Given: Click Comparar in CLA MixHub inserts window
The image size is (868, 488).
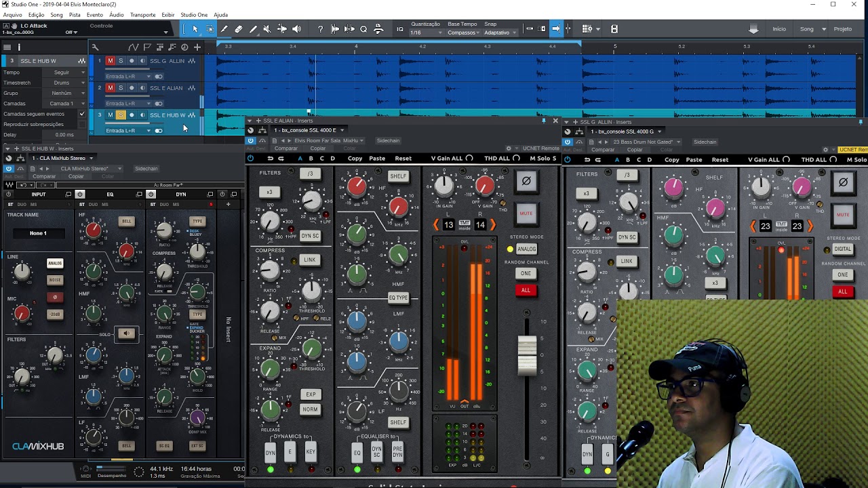Looking at the screenshot, I should [44, 176].
